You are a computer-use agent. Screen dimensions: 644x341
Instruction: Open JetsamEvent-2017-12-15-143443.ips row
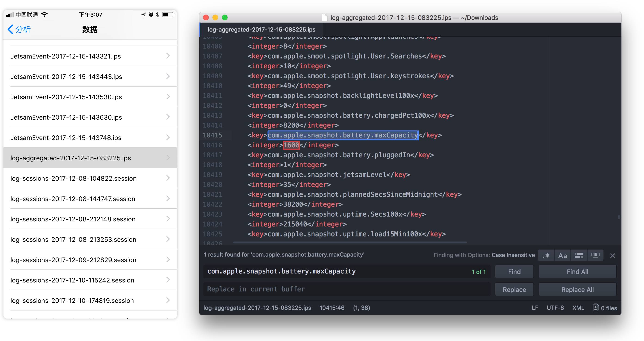(x=90, y=76)
